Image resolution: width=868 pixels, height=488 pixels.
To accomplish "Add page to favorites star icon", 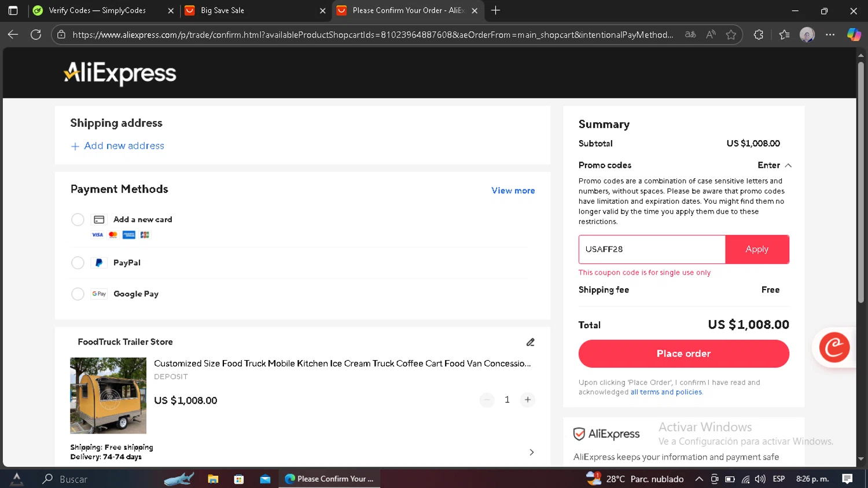I will [x=731, y=35].
